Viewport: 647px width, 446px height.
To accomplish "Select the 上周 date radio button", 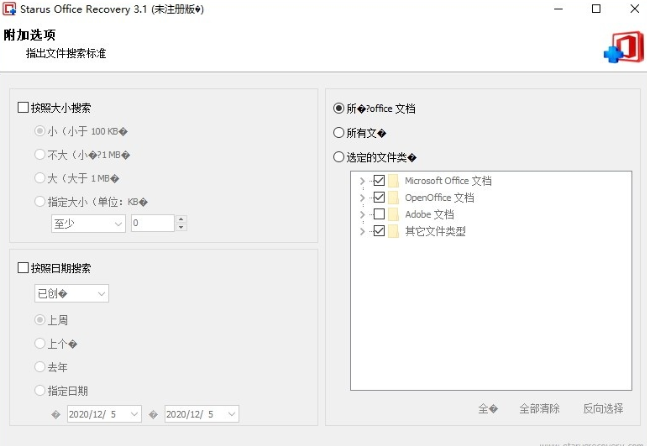I will [x=40, y=320].
